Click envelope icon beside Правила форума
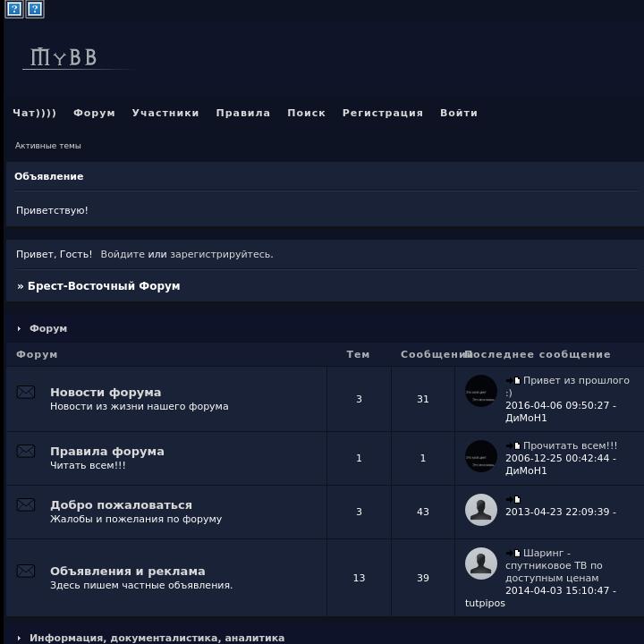 25,452
